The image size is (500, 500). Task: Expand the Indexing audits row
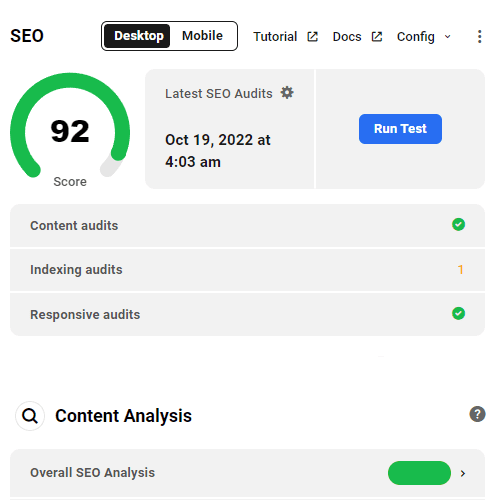click(x=247, y=270)
